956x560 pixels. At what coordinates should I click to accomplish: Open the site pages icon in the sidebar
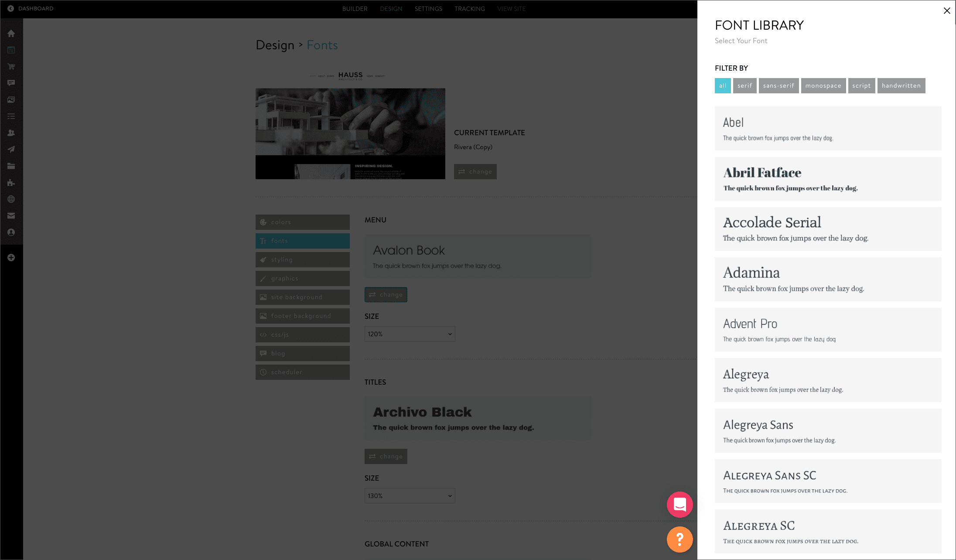(11, 50)
